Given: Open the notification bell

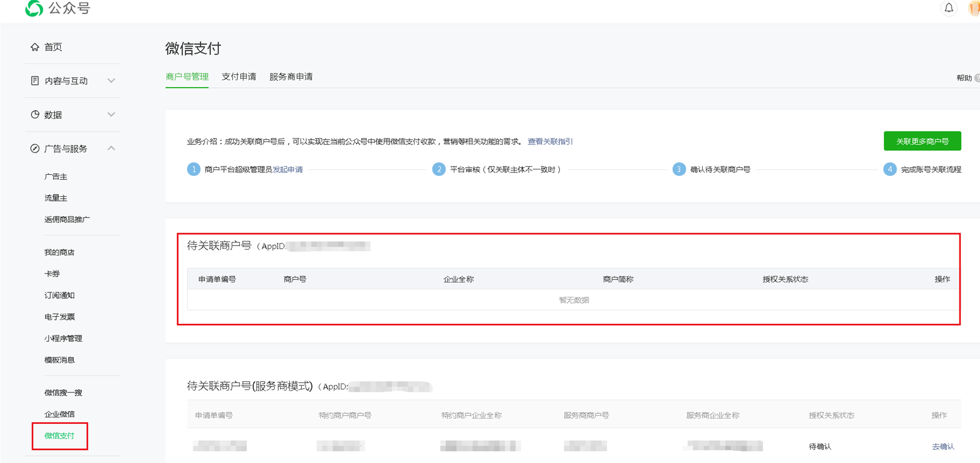Looking at the screenshot, I should point(948,8).
